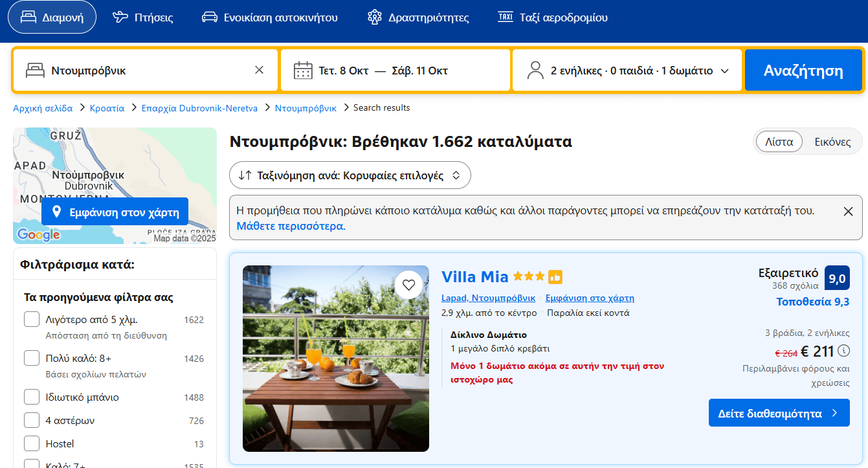Click the calendar icon in date field
The height and width of the screenshot is (468, 868).
(x=303, y=70)
